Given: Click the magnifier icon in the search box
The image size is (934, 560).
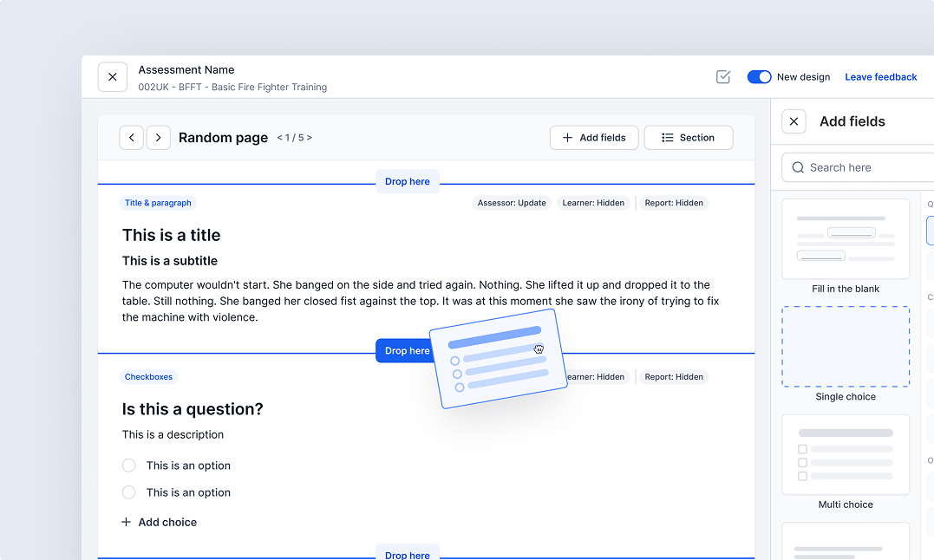Looking at the screenshot, I should pos(798,167).
